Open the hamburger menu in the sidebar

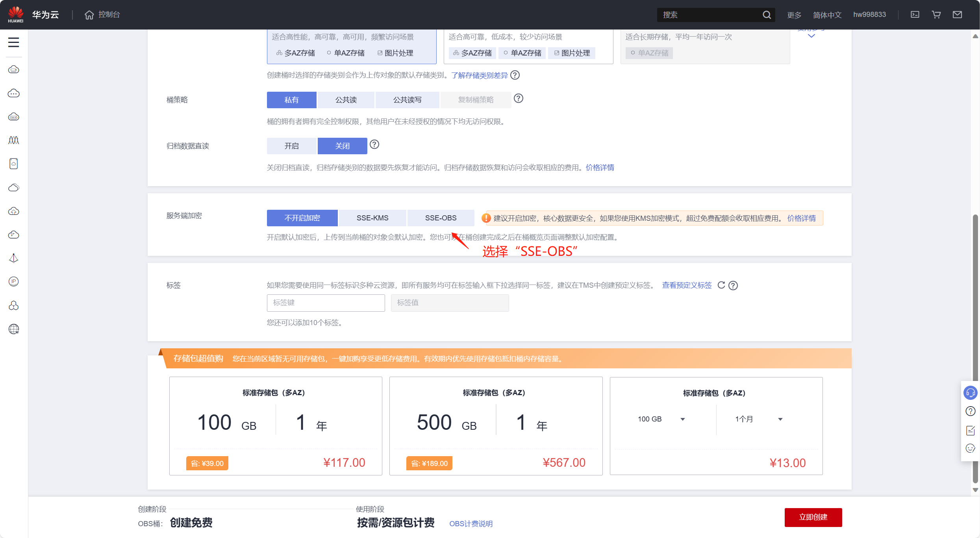point(13,42)
